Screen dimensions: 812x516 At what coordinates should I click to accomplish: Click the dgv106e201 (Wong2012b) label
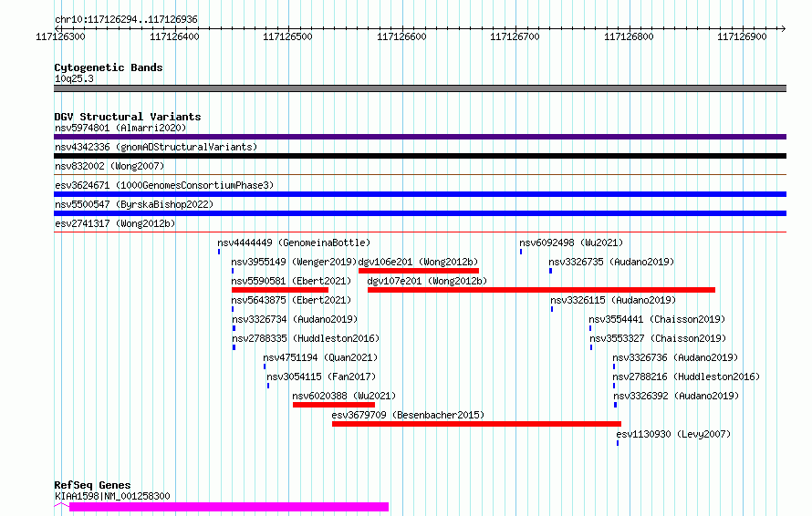tap(419, 262)
